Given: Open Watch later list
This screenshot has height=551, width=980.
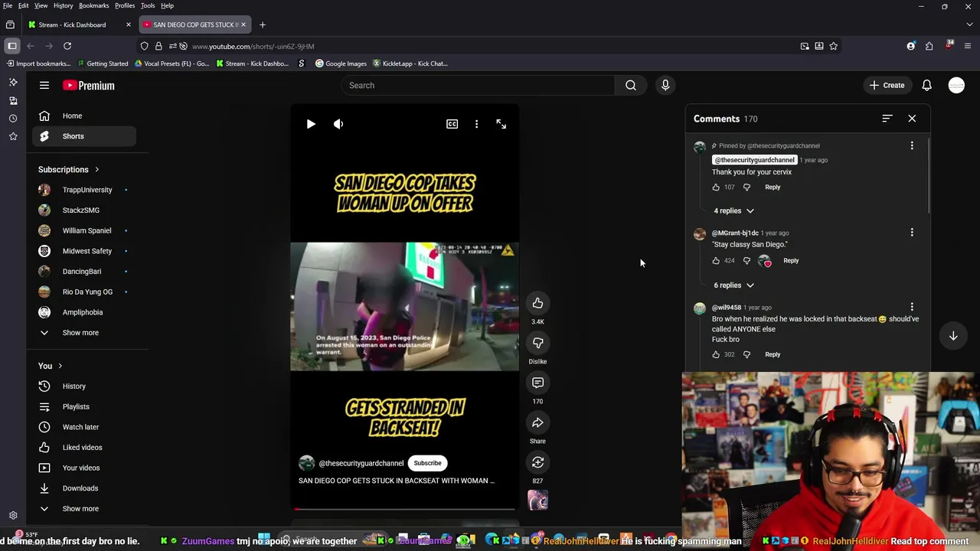Looking at the screenshot, I should point(84,427).
